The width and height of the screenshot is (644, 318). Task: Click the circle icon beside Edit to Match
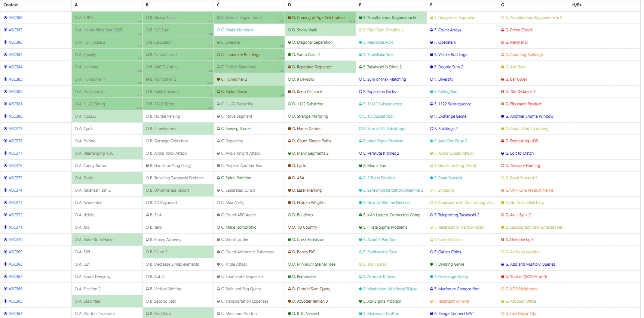coord(503,153)
